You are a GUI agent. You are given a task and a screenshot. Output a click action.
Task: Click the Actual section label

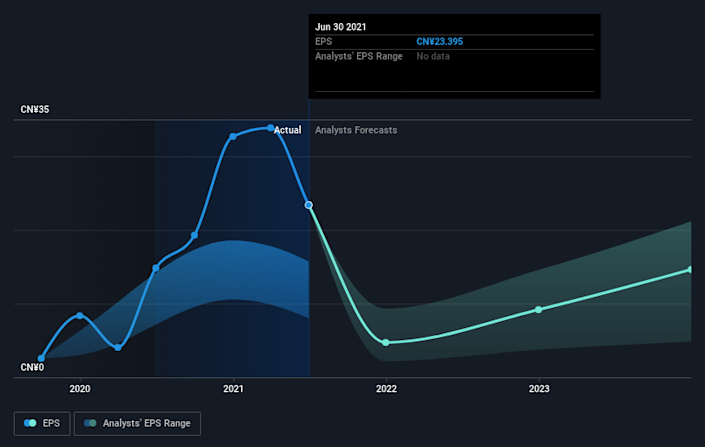288,130
